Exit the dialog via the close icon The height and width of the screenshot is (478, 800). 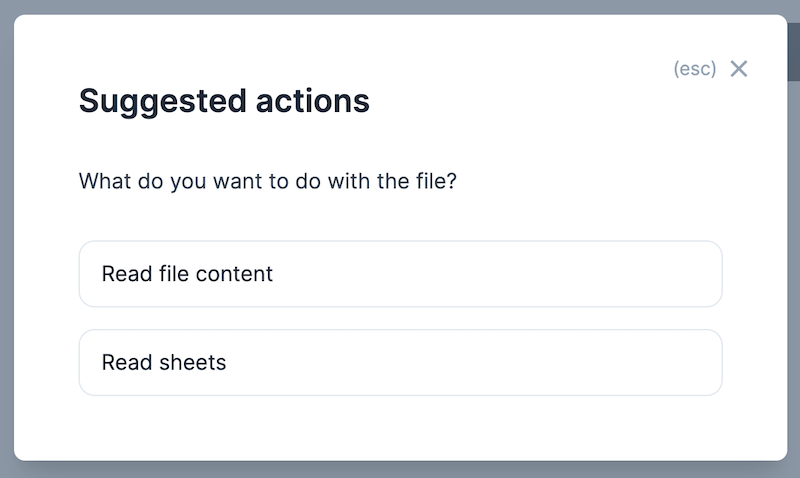[739, 69]
